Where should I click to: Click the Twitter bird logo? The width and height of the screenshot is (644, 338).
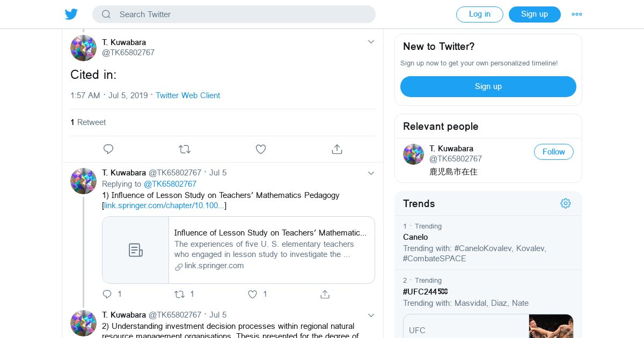point(71,14)
